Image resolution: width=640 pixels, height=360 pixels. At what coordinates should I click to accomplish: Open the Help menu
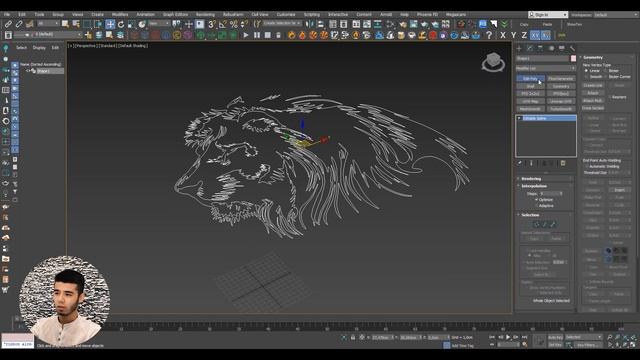[x=404, y=15]
